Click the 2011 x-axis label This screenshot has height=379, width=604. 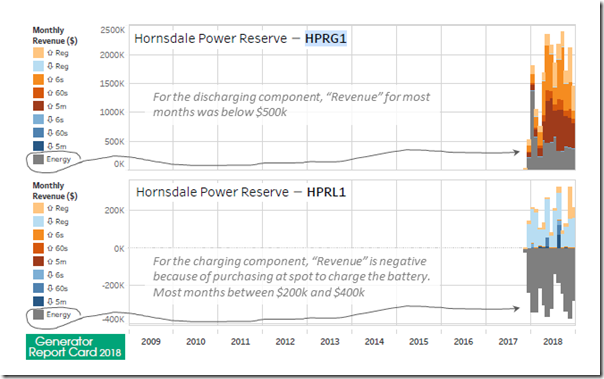(x=240, y=341)
